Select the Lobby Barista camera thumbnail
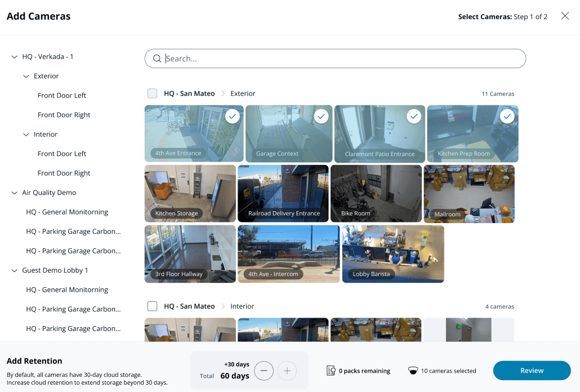Viewport: 580px width, 392px height. tap(392, 253)
